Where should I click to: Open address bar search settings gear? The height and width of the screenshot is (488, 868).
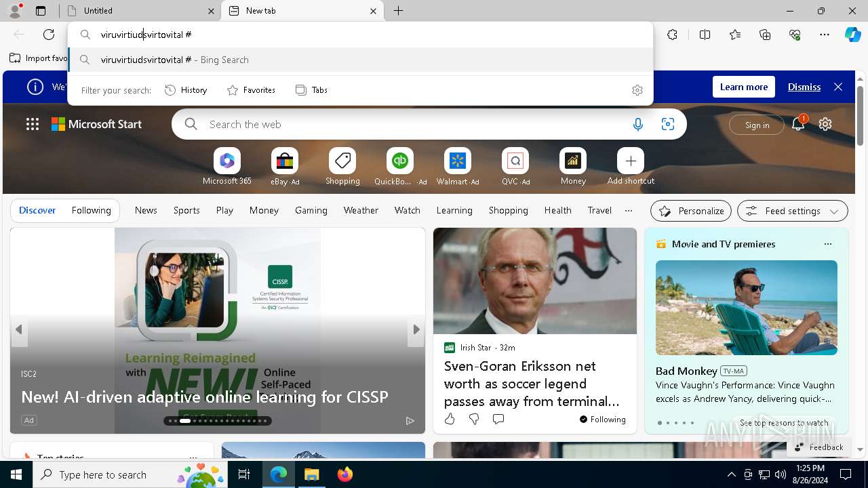tap(637, 90)
